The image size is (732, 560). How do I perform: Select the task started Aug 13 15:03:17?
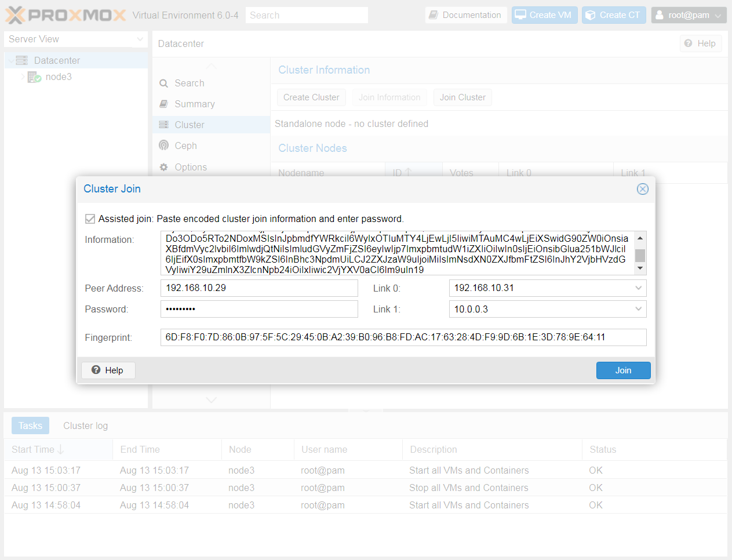(x=366, y=470)
